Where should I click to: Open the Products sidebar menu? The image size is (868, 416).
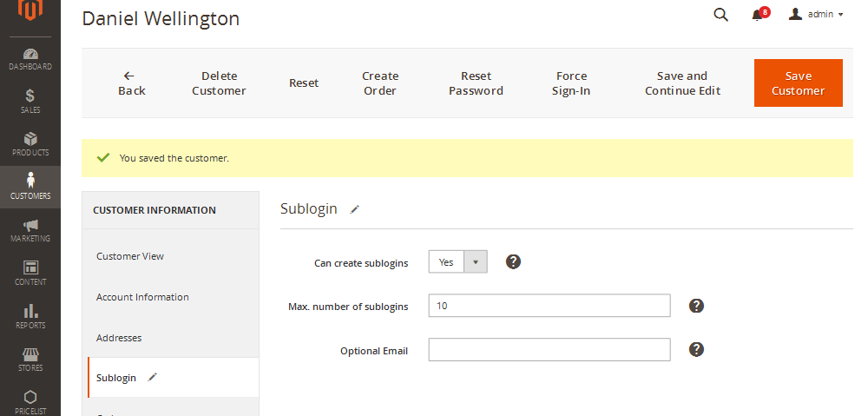30,144
